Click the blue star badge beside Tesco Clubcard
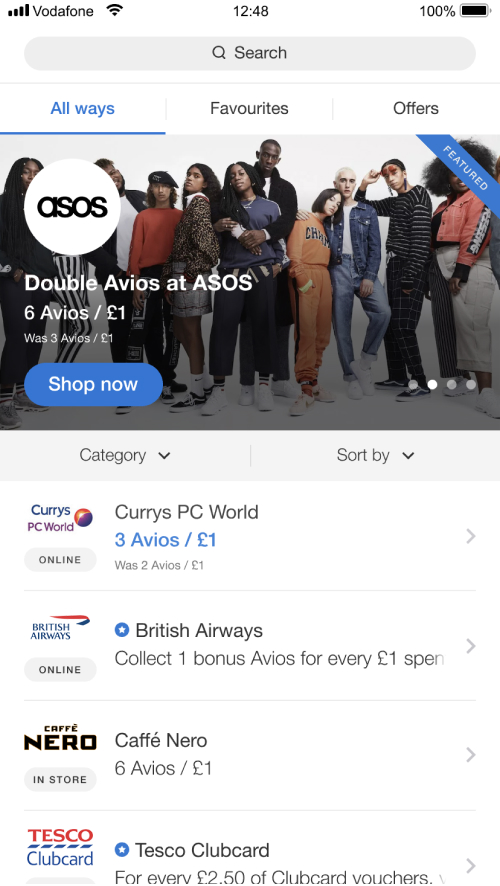Screen dimensions: 500x886 (121, 850)
